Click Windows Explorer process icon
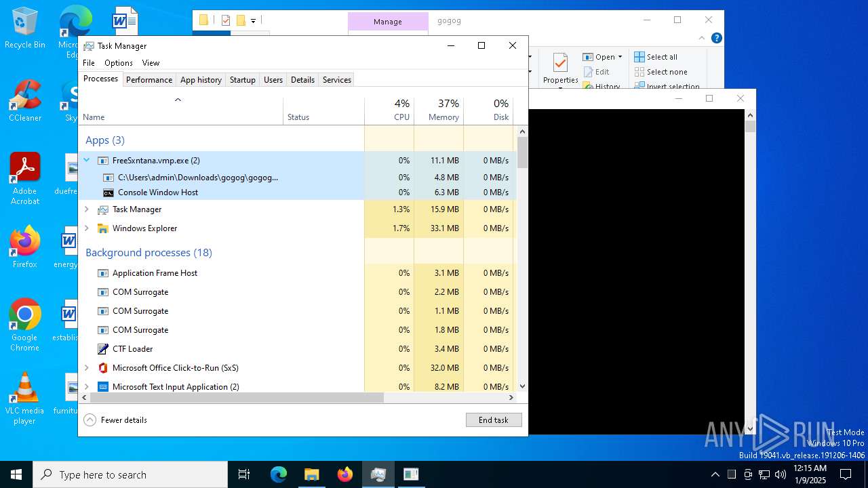The image size is (868, 488). 103,228
